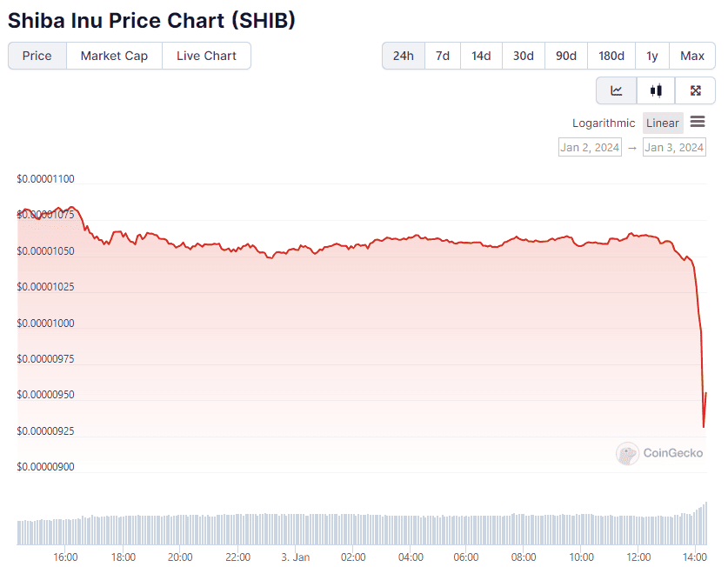Viewport: 728px width, 567px height.
Task: Switch chart to 90d range
Action: click(x=566, y=56)
